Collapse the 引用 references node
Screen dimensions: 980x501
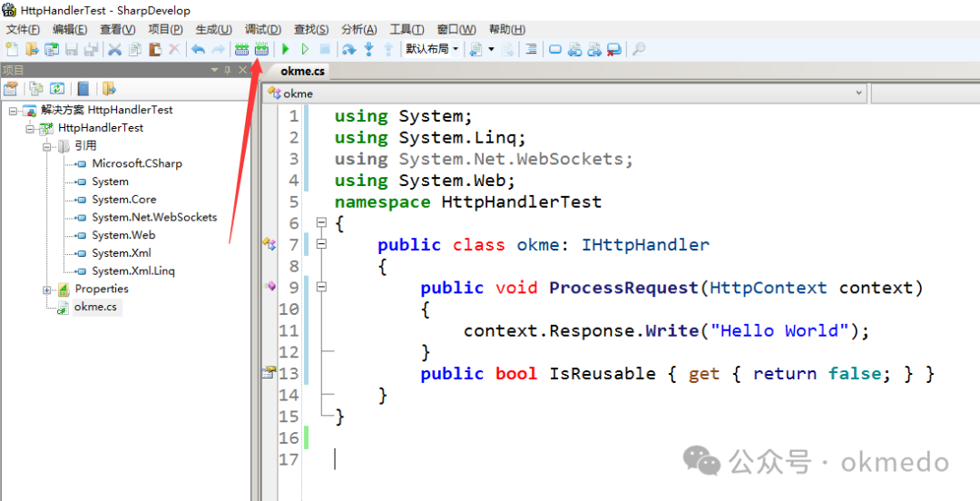click(46, 146)
